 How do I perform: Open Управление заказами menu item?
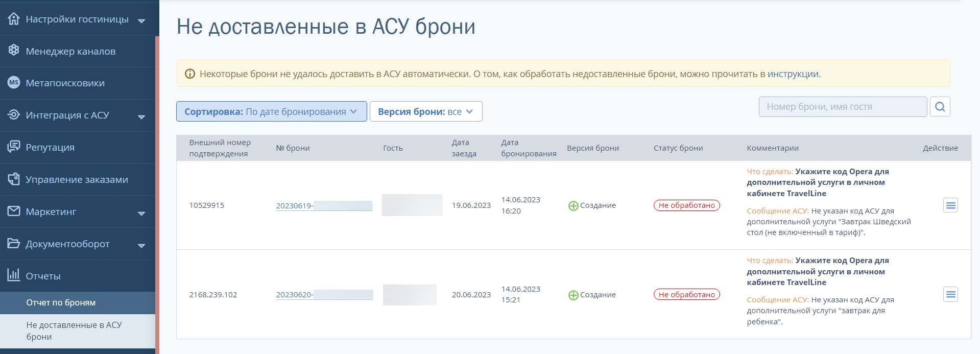click(x=78, y=180)
